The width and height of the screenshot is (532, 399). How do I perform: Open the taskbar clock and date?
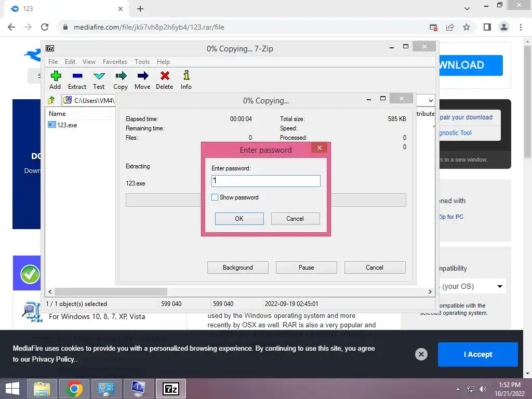pos(509,389)
